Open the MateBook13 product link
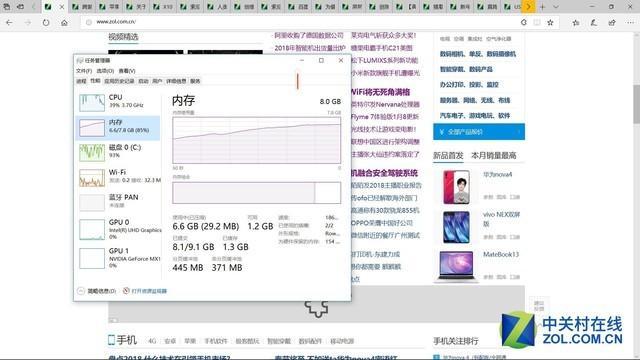 [x=501, y=254]
